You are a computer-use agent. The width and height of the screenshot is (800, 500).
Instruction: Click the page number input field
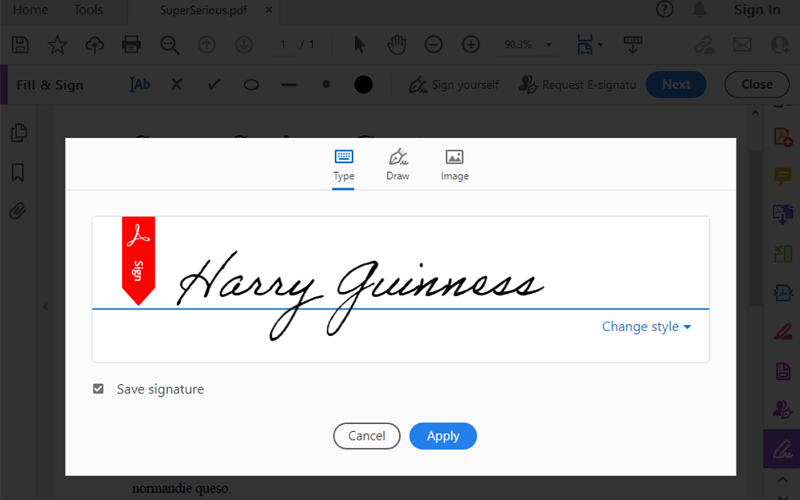283,45
